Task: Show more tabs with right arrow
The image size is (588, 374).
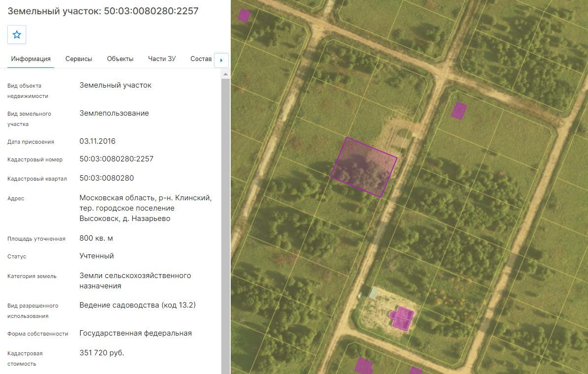Action: coord(221,60)
